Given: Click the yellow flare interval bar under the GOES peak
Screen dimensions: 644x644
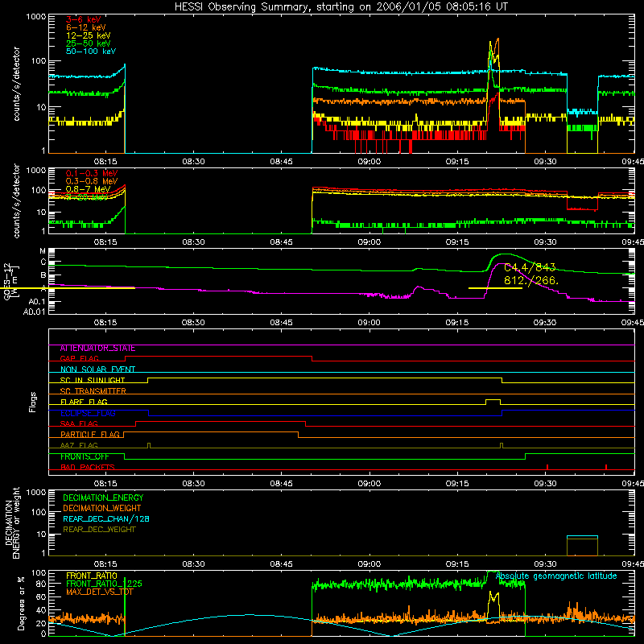Looking at the screenshot, I should point(495,288).
